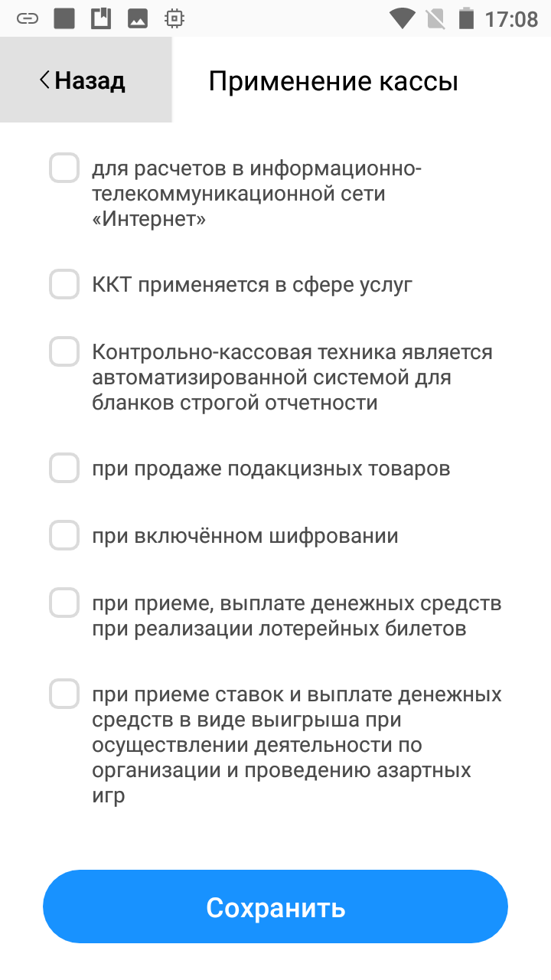The width and height of the screenshot is (551, 980).
Task: Tap the chip-shaped notification icon
Action: 174,18
